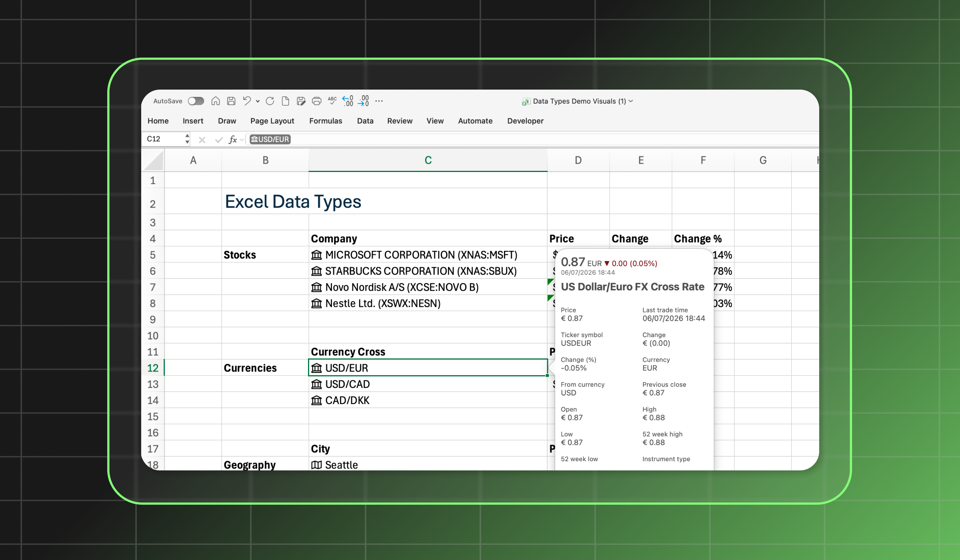960x560 pixels.
Task: Select the Automate tab
Action: tap(475, 121)
